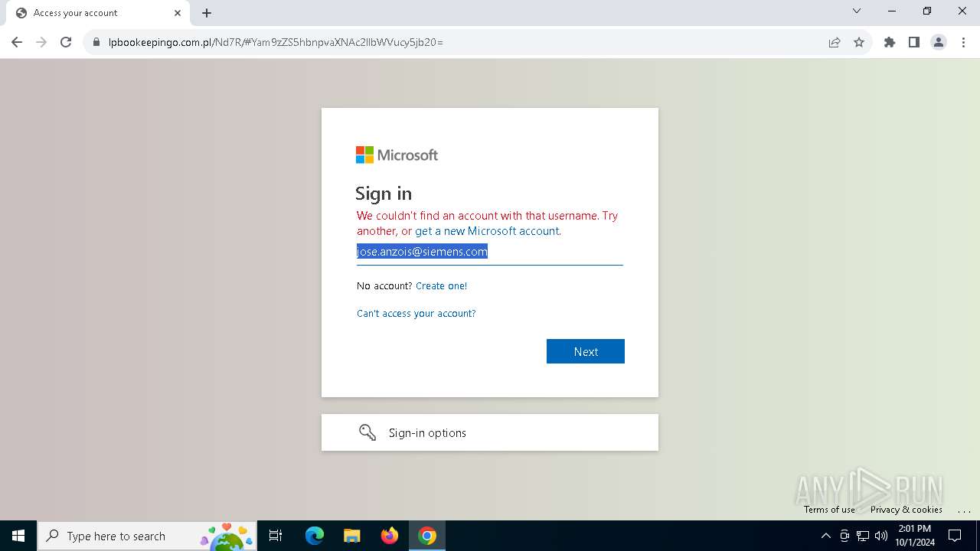The height and width of the screenshot is (551, 980).
Task: Click the Microsoft logo
Action: (x=397, y=155)
